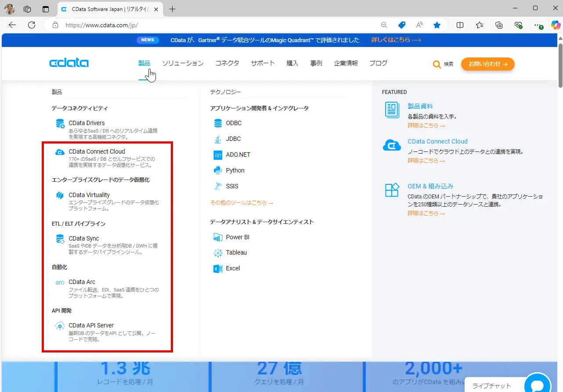Click the テクノロジー column heading
Viewport: 563px width, 392px height.
tap(225, 92)
